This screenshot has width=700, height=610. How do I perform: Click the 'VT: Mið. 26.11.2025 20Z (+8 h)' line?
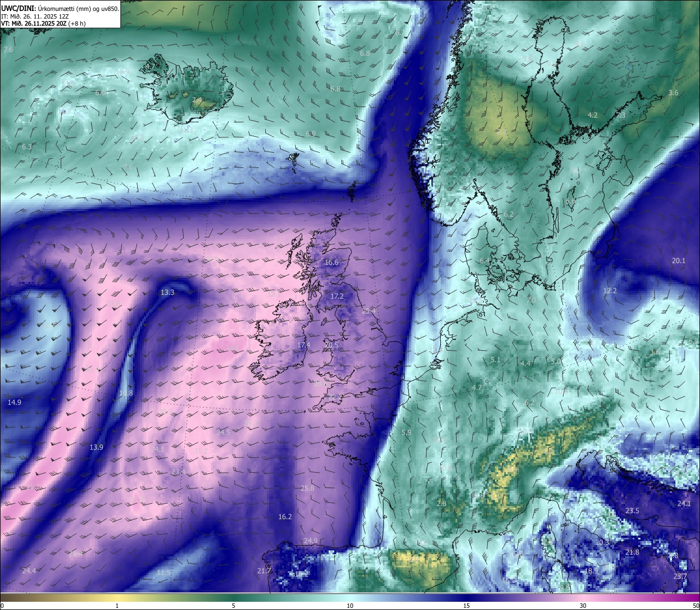43,24
